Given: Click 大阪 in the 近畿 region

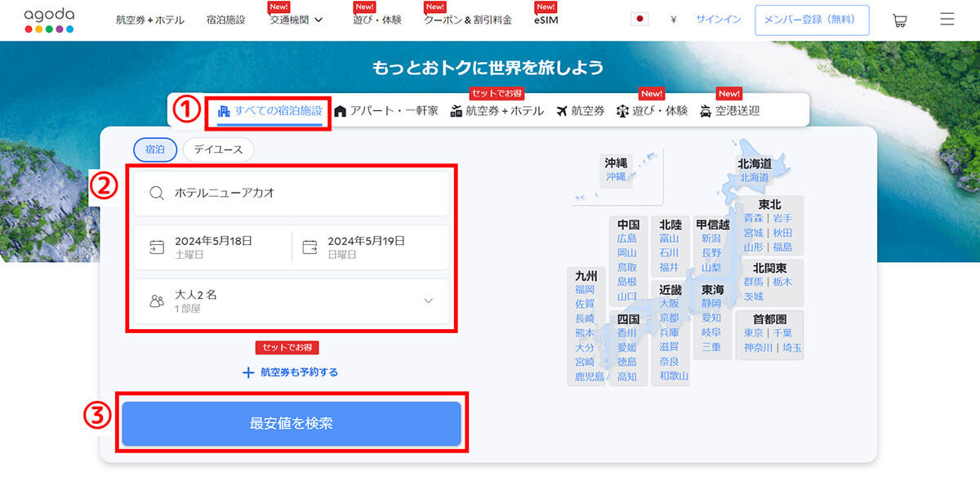Looking at the screenshot, I should 669,303.
